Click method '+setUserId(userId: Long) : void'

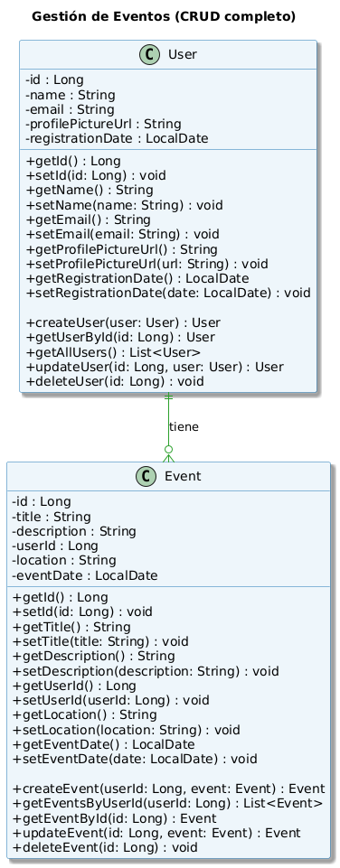click(x=111, y=700)
